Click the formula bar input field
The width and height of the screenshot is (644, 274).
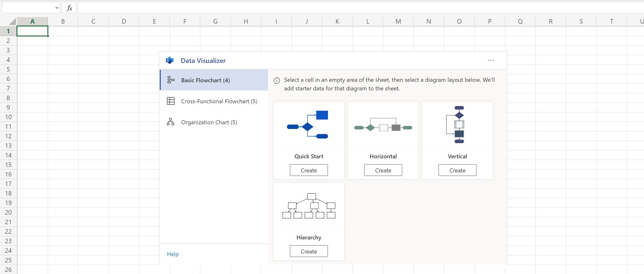pos(350,8)
